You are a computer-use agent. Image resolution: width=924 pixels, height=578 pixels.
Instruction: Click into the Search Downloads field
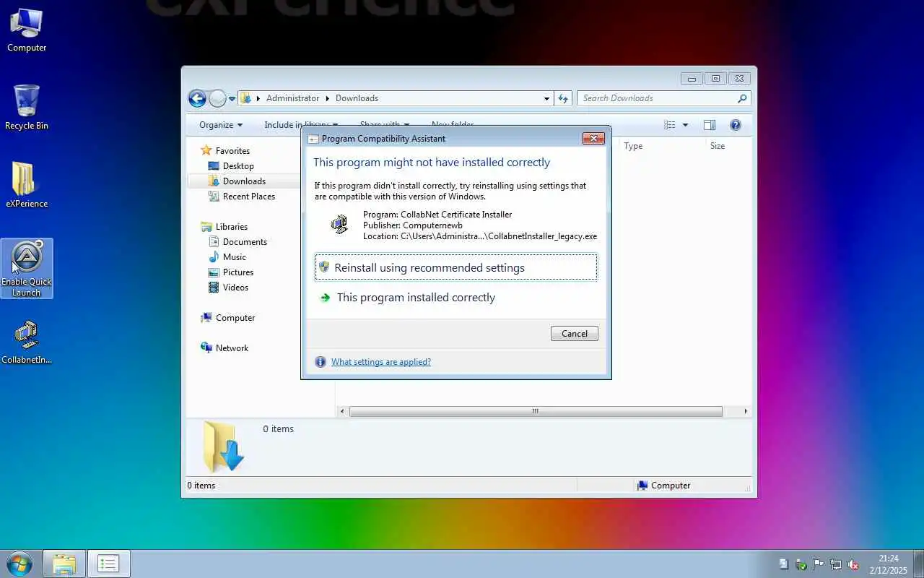point(658,98)
